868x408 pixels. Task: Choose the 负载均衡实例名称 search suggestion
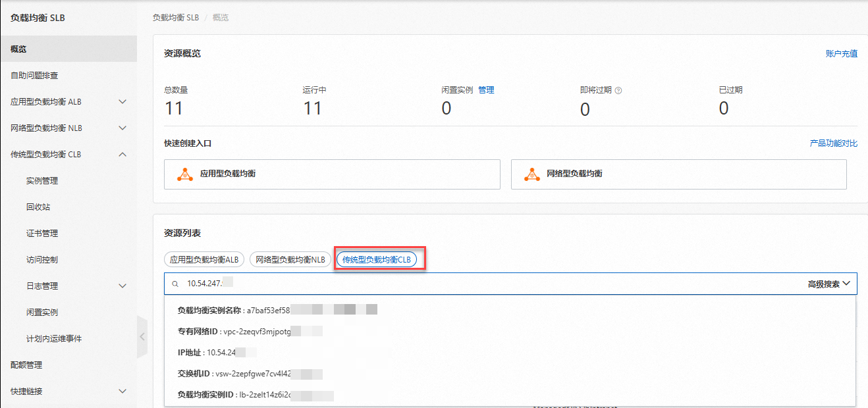pos(510,309)
